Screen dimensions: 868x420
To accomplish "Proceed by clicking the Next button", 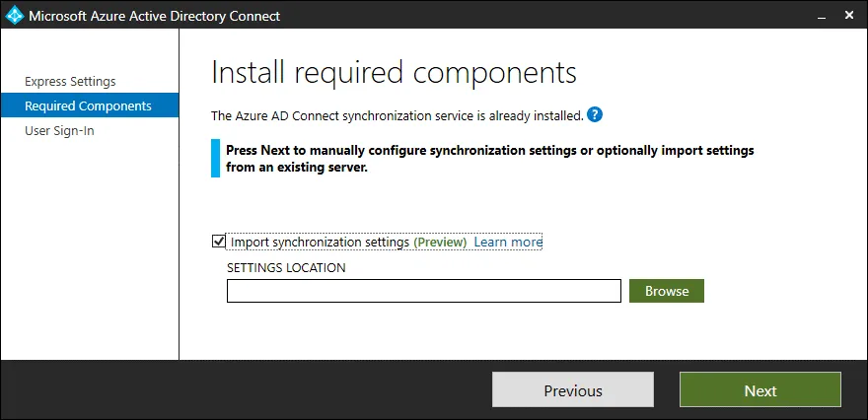I will point(759,390).
